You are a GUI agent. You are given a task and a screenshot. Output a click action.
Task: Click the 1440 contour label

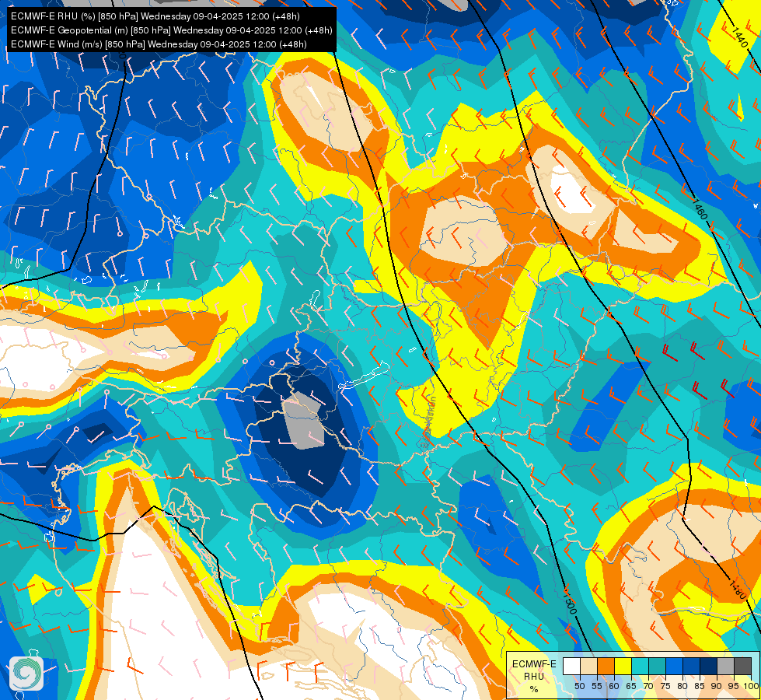[739, 37]
